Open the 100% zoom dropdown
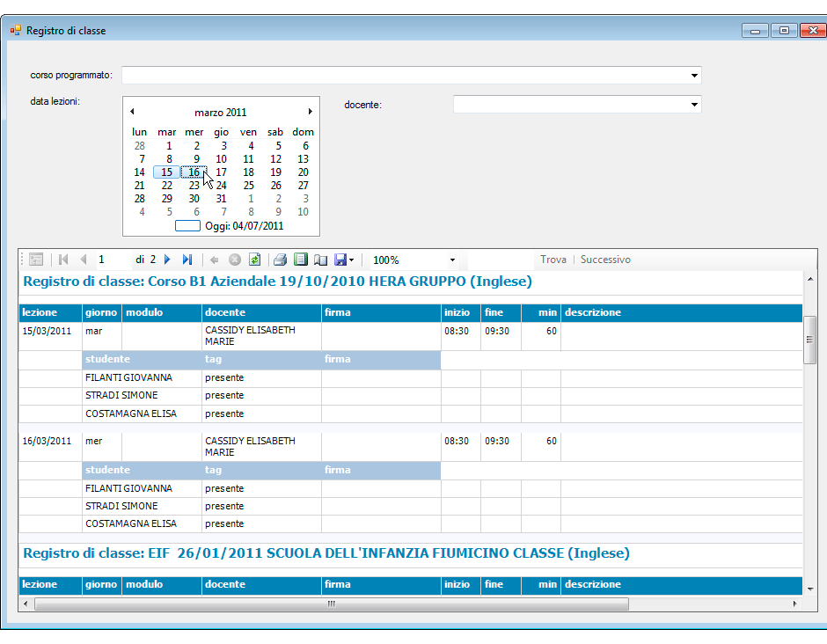This screenshot has height=644, width=827. (452, 260)
